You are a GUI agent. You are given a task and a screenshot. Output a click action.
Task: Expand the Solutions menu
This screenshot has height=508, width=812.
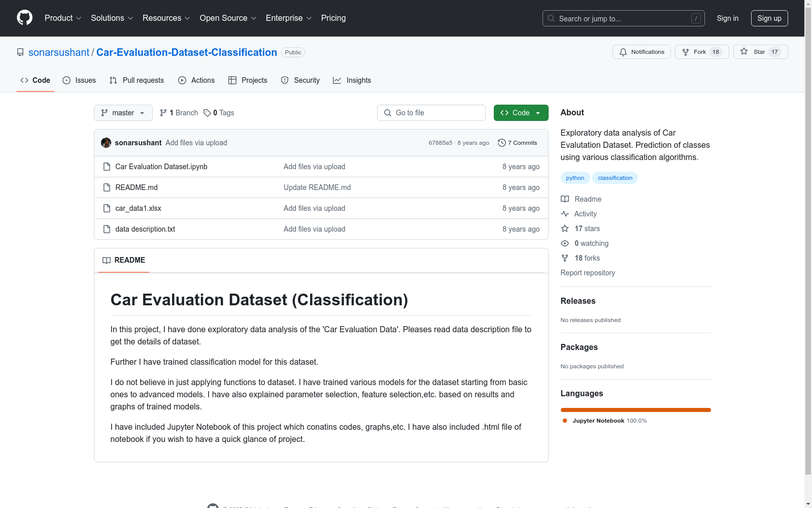pyautogui.click(x=112, y=18)
